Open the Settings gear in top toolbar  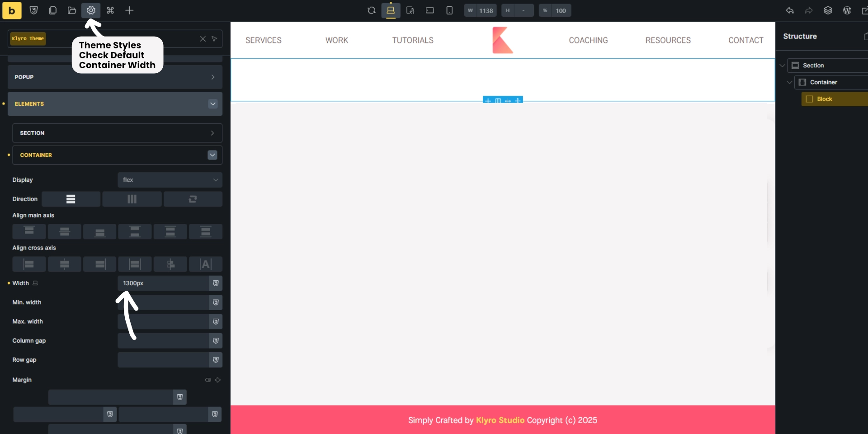pyautogui.click(x=91, y=10)
